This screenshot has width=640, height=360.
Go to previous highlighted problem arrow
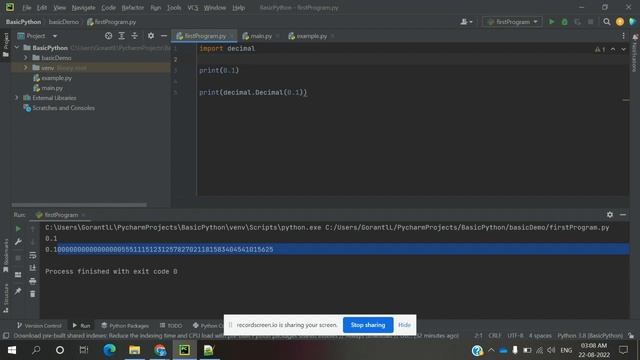[x=613, y=49]
